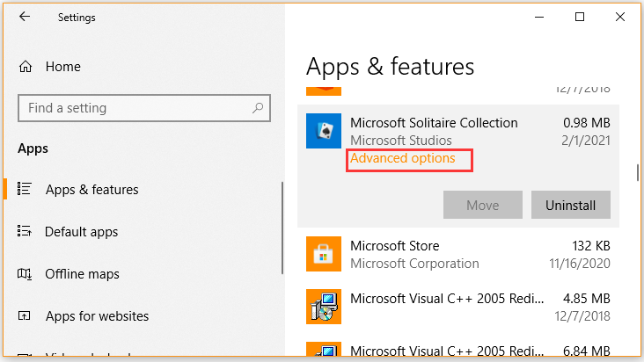The image size is (644, 362).
Task: Click the Apps & features list icon
Action: coord(25,189)
